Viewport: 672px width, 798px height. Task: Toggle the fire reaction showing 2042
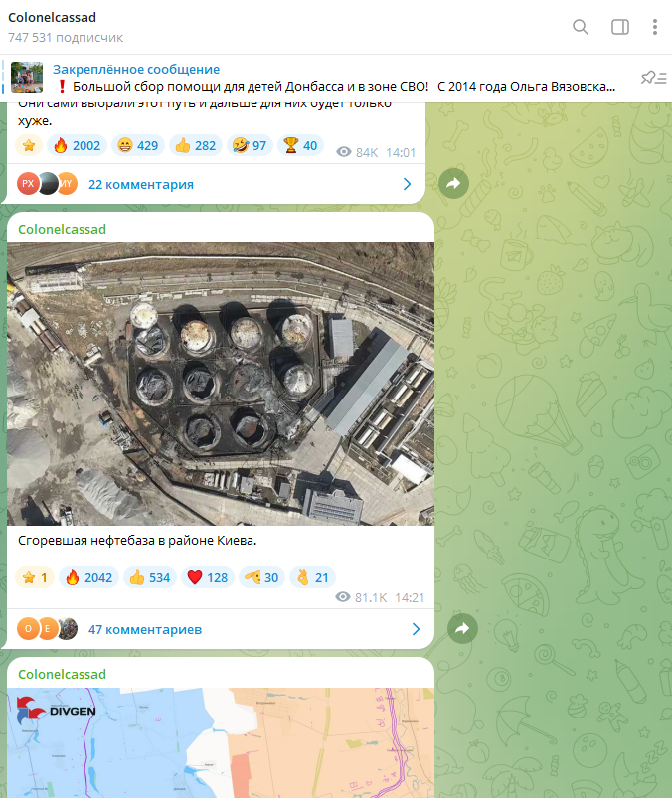(x=89, y=577)
